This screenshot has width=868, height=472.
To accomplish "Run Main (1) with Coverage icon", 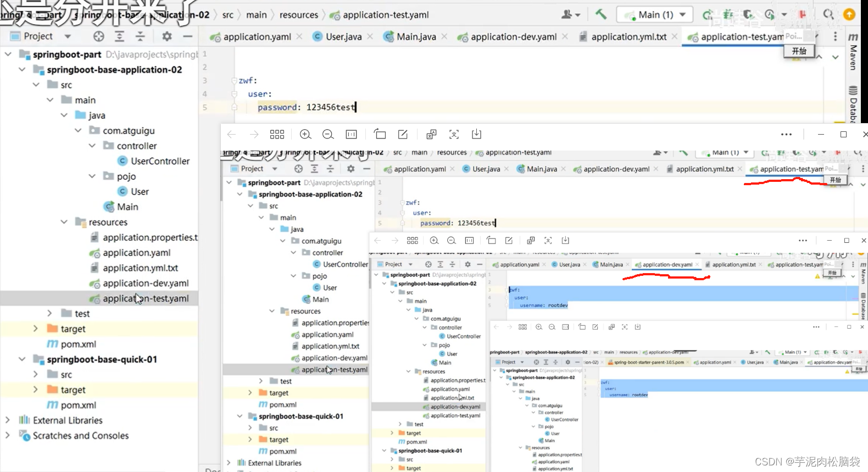I will pos(748,15).
